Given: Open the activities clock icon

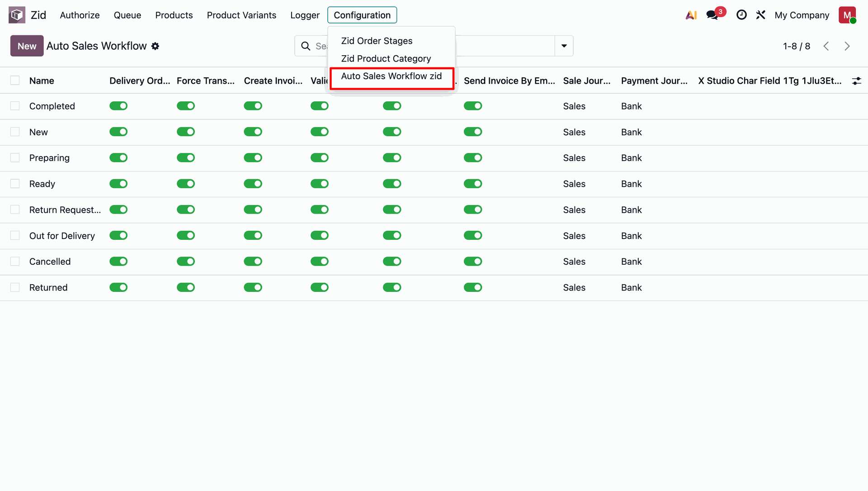Looking at the screenshot, I should (x=741, y=15).
